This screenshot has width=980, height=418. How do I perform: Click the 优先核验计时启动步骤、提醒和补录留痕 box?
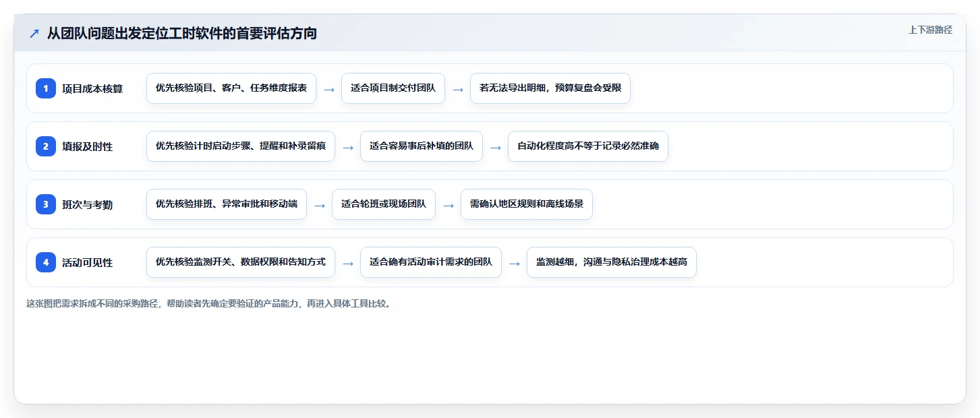pyautogui.click(x=241, y=146)
